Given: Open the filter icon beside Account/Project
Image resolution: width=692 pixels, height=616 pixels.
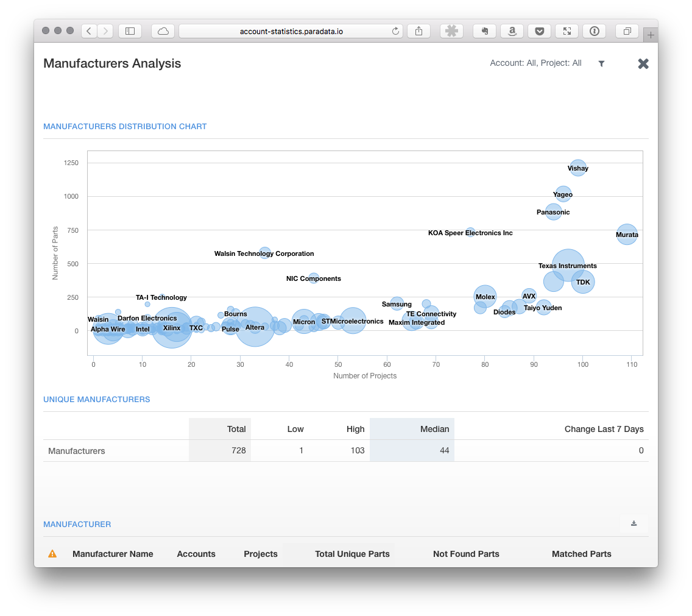Looking at the screenshot, I should 601,63.
